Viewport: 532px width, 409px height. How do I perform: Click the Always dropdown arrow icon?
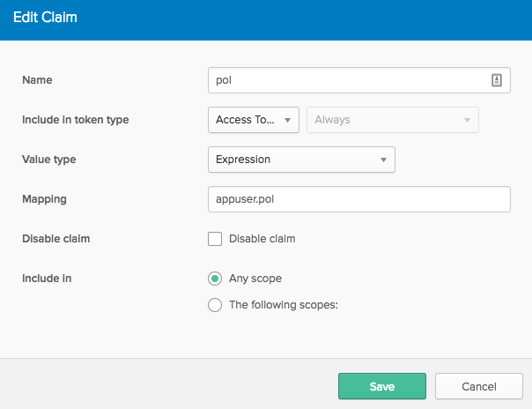coord(467,120)
